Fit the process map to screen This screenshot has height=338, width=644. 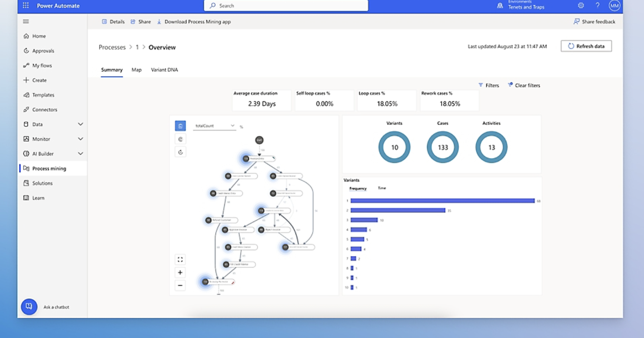click(x=180, y=260)
